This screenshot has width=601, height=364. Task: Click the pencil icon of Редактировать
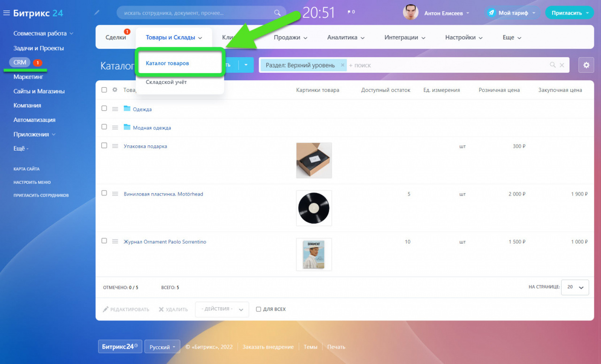[106, 309]
